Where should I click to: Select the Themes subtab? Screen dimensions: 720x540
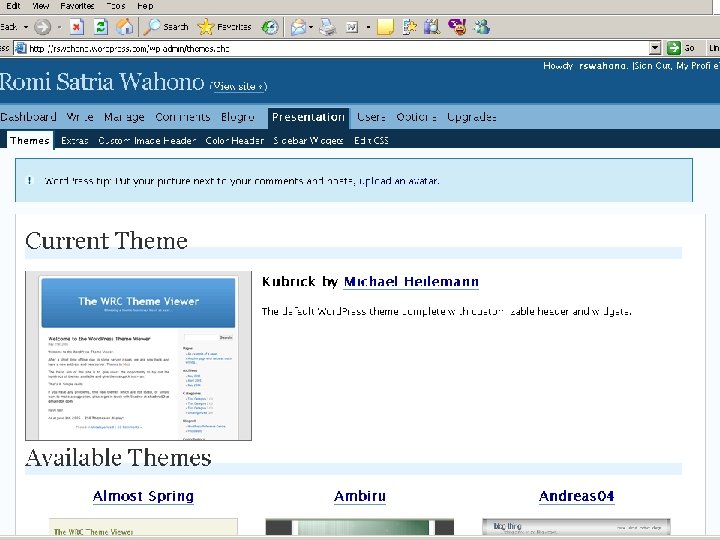[x=30, y=140]
